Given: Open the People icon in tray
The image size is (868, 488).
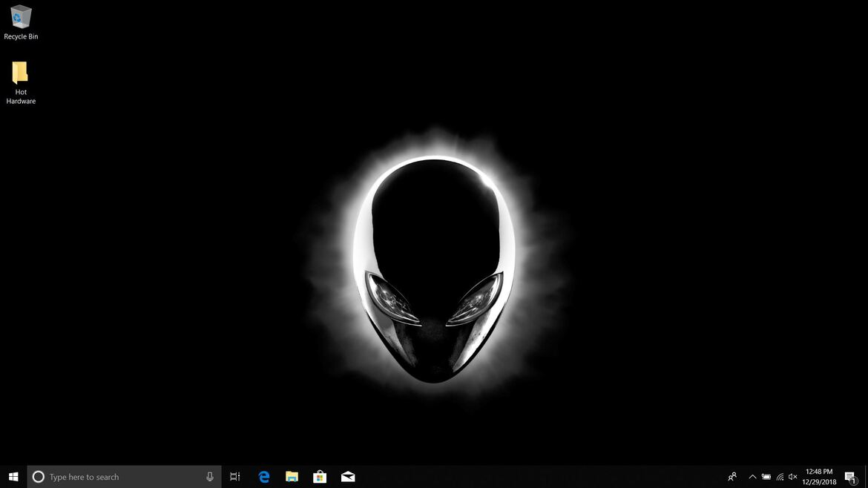Looking at the screenshot, I should (732, 476).
